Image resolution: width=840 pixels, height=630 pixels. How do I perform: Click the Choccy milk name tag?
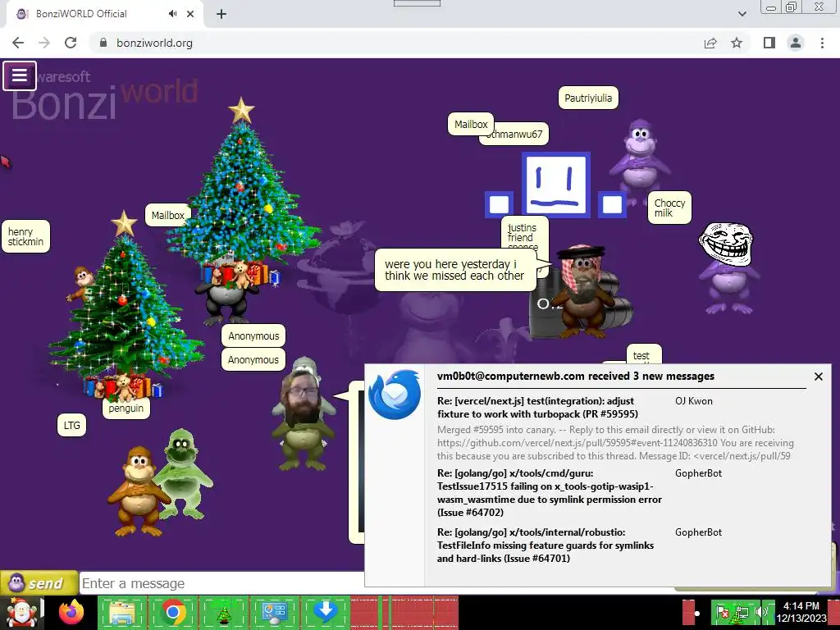669,208
